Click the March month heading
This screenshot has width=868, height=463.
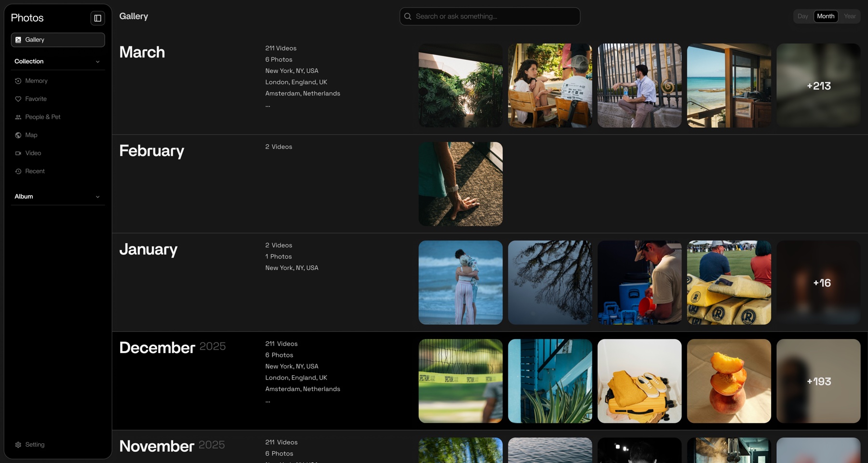pos(142,52)
